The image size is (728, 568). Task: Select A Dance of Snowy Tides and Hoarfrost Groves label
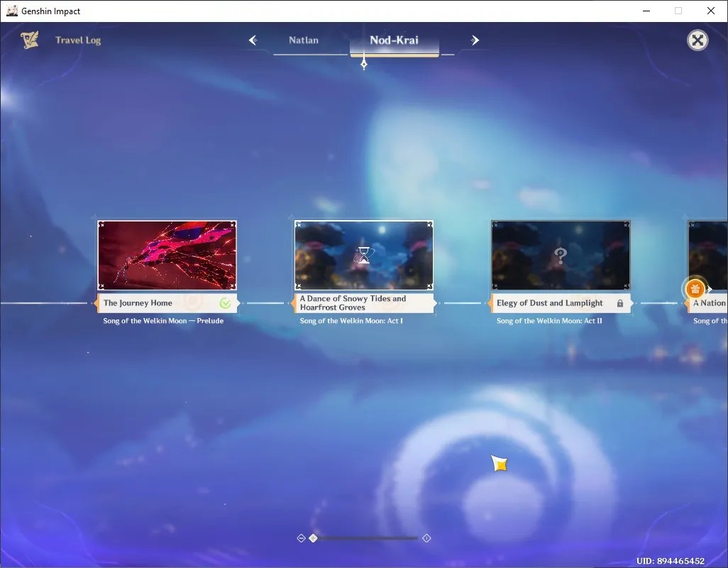point(364,303)
